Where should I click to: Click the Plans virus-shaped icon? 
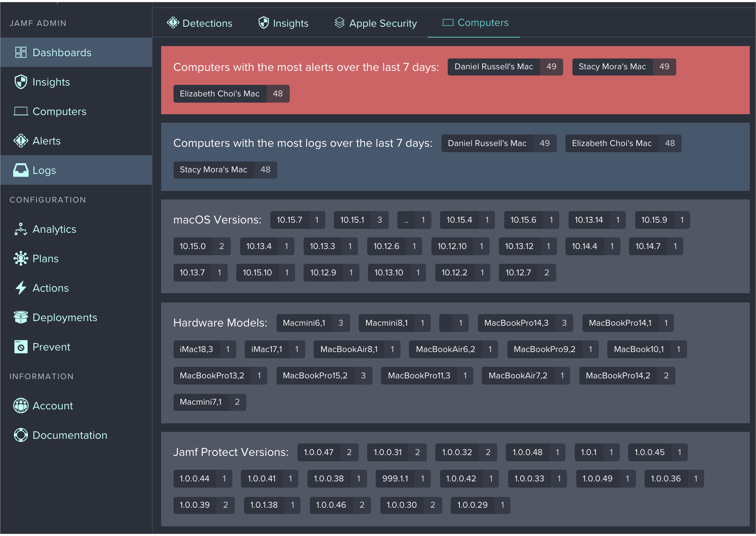tap(21, 258)
